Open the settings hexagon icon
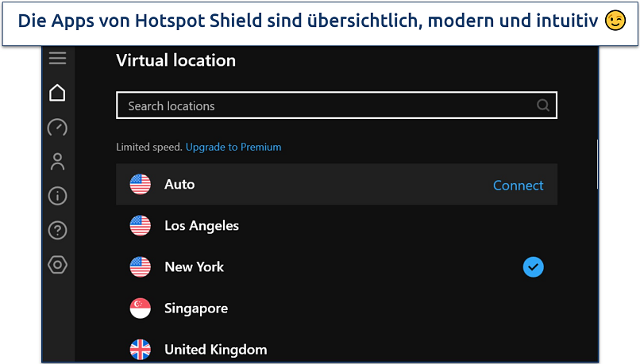640x364 pixels. [57, 265]
